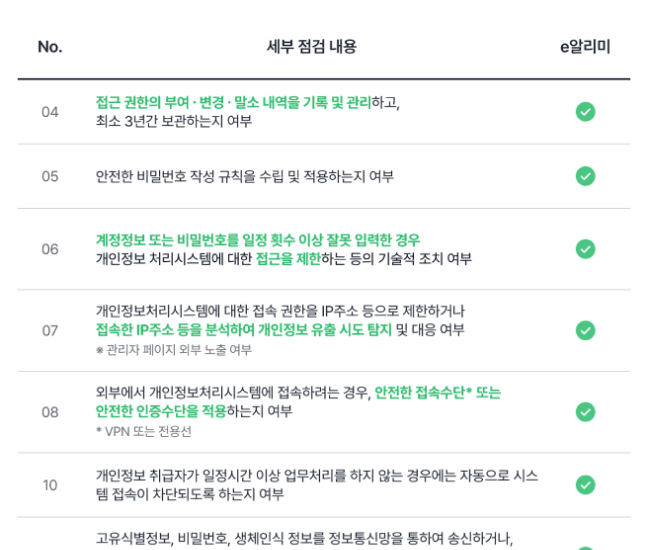
Task: Click the green check mark in row 10
Action: pos(585,485)
